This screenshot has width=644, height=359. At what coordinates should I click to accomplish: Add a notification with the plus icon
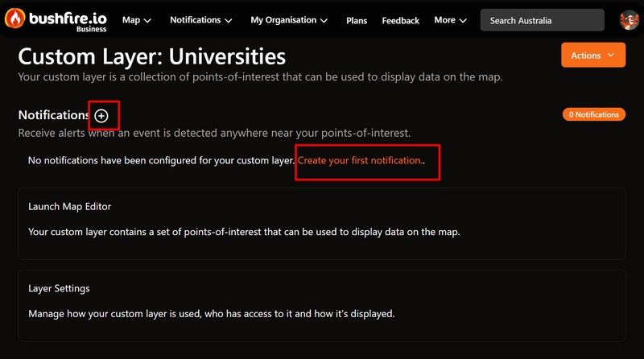click(101, 116)
